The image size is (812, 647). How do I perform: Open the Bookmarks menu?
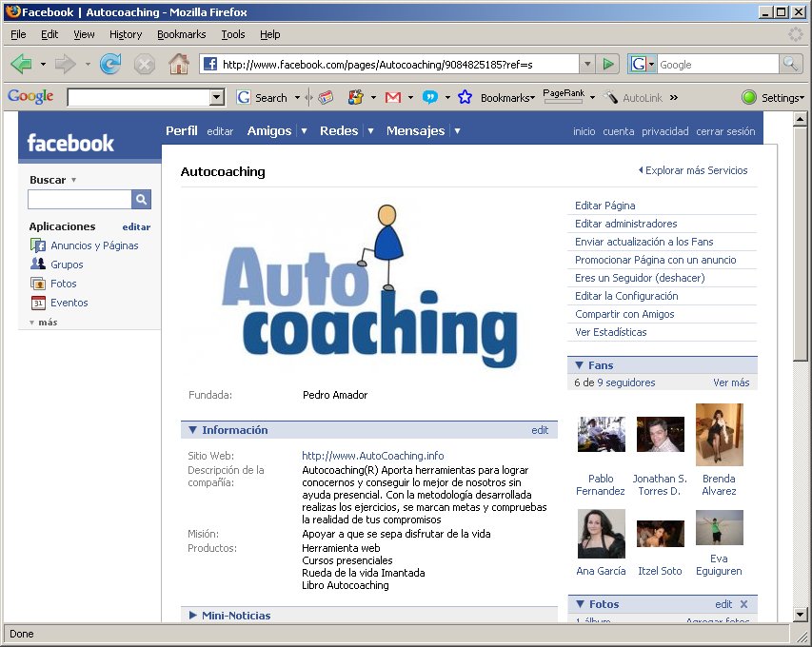tap(181, 34)
